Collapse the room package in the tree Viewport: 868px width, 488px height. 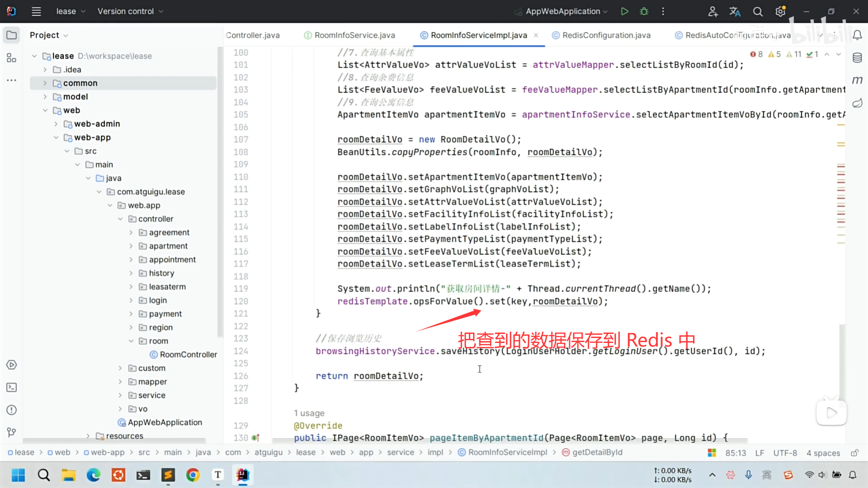(x=131, y=341)
